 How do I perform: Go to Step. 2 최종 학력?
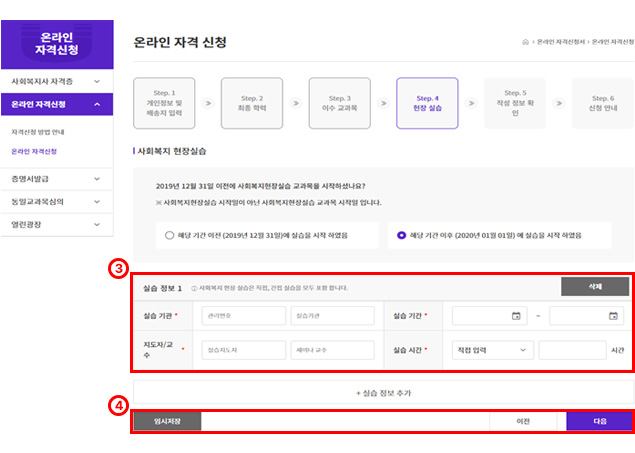click(x=252, y=103)
